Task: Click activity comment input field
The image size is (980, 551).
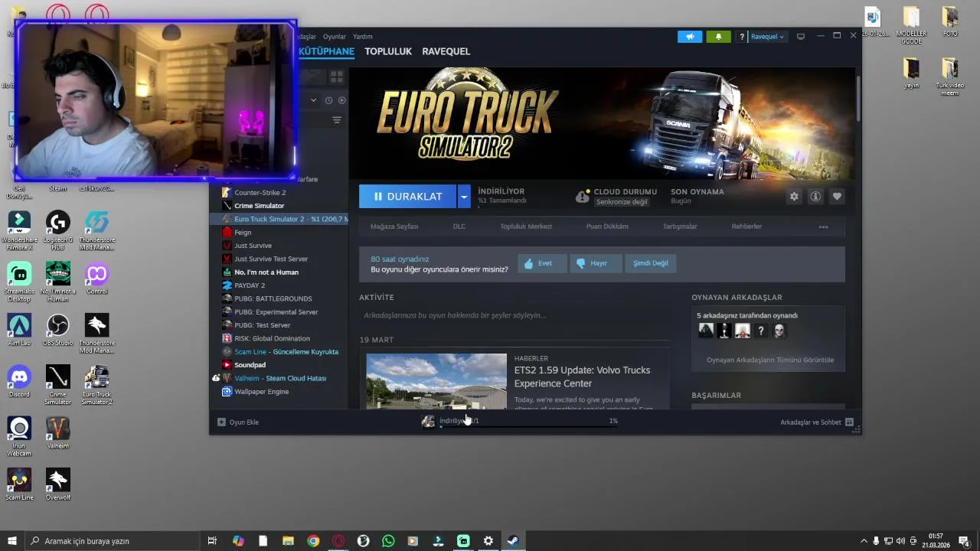Action: (514, 315)
